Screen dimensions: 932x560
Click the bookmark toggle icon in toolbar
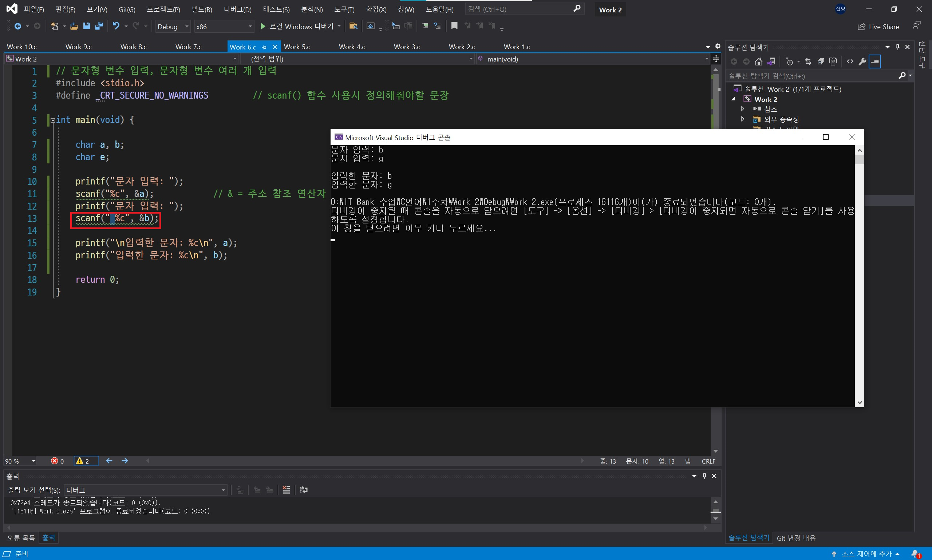click(x=454, y=26)
